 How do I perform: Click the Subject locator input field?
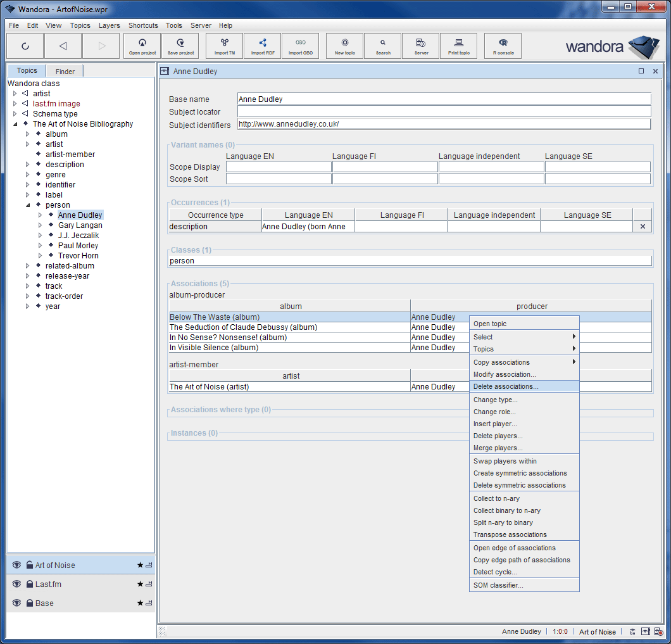[x=444, y=111]
